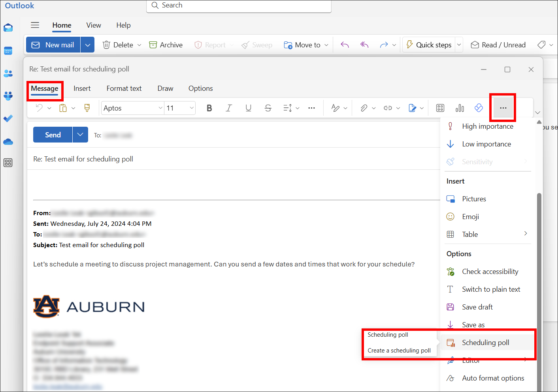The image size is (558, 392).
Task: Expand the Move to dropdown arrow
Action: (x=326, y=45)
